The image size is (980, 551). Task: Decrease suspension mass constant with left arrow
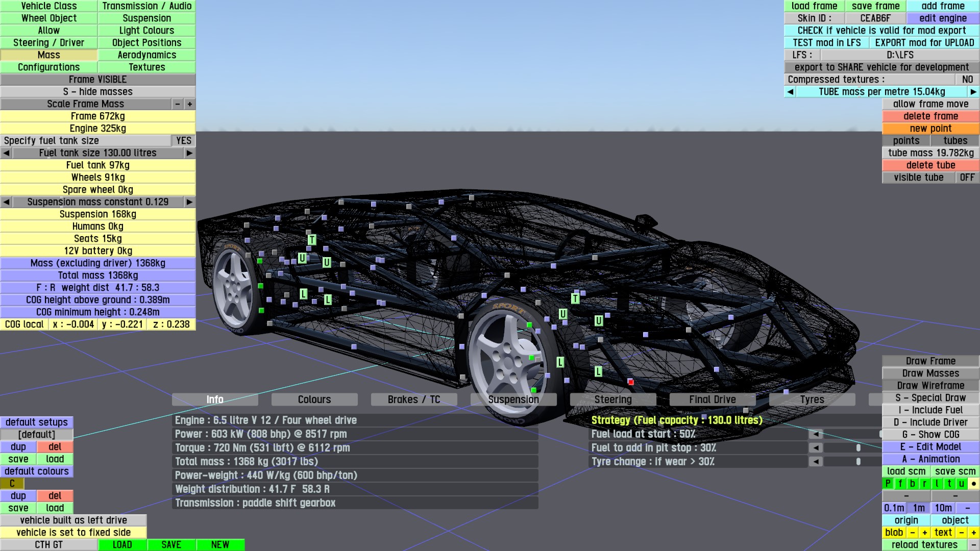point(6,202)
